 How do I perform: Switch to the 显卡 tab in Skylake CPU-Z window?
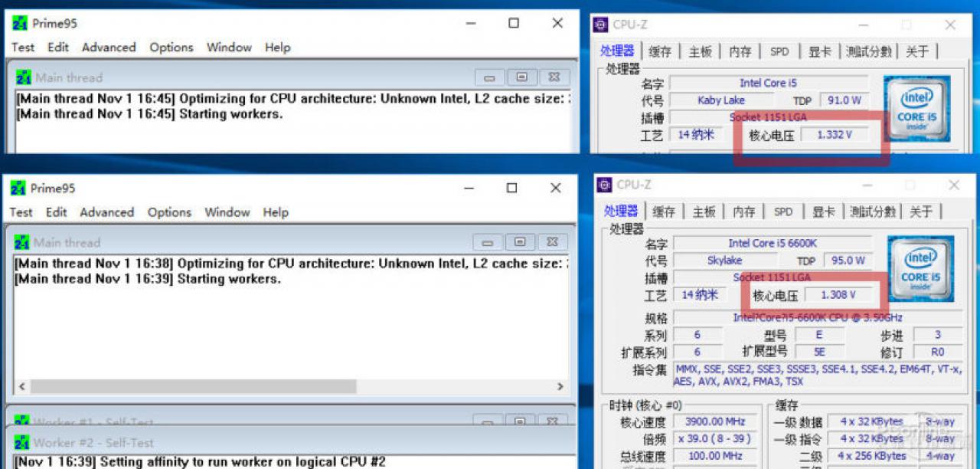point(824,212)
